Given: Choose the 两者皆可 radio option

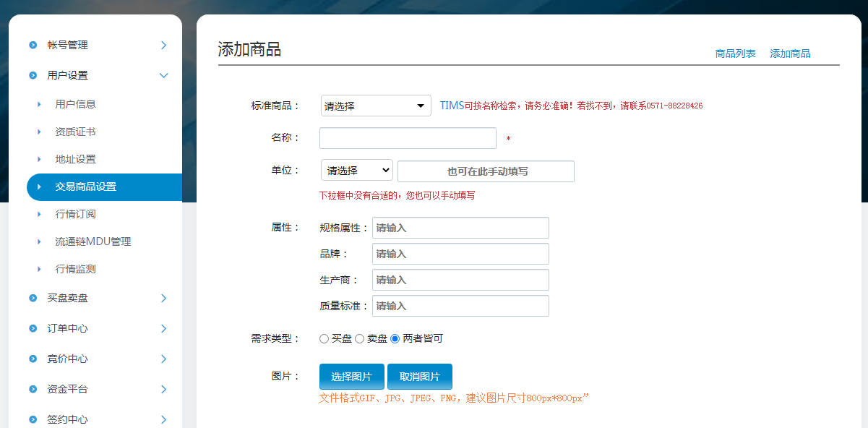Looking at the screenshot, I should click(x=395, y=338).
